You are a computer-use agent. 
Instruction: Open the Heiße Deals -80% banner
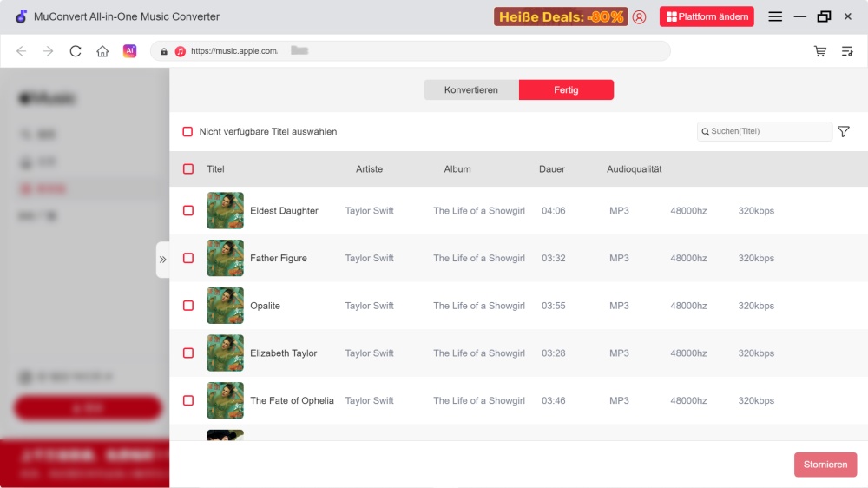tap(561, 16)
